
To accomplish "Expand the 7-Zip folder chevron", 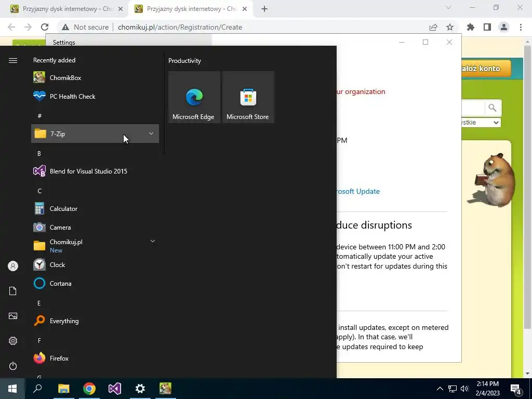I will coord(151,134).
